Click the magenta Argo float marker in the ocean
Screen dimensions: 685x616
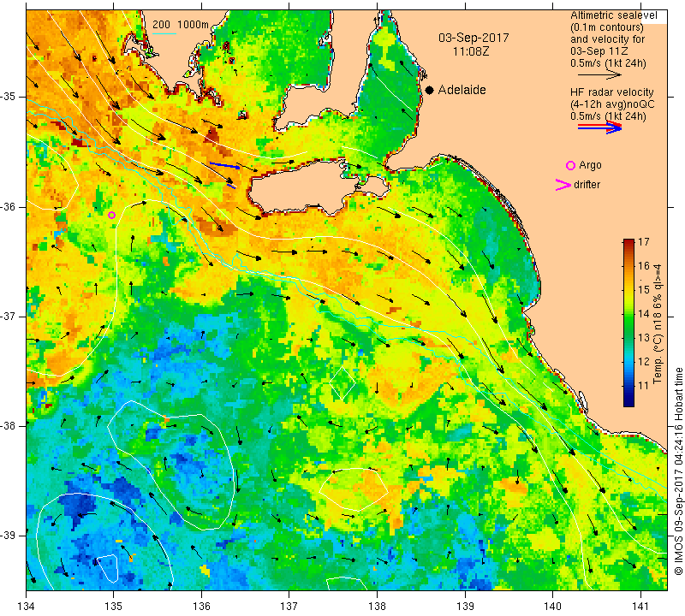(112, 215)
